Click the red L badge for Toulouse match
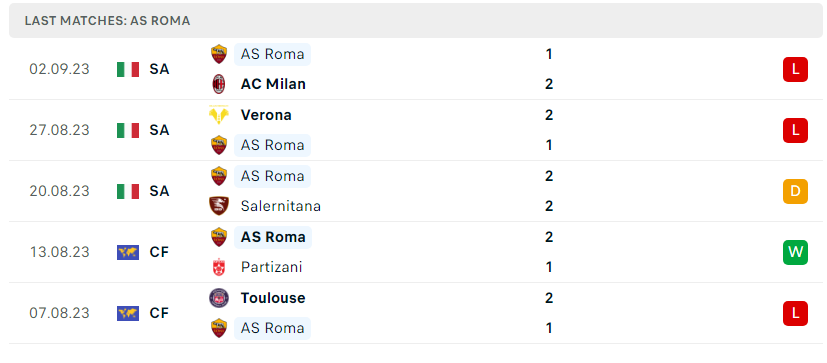827x363 pixels. click(x=795, y=313)
